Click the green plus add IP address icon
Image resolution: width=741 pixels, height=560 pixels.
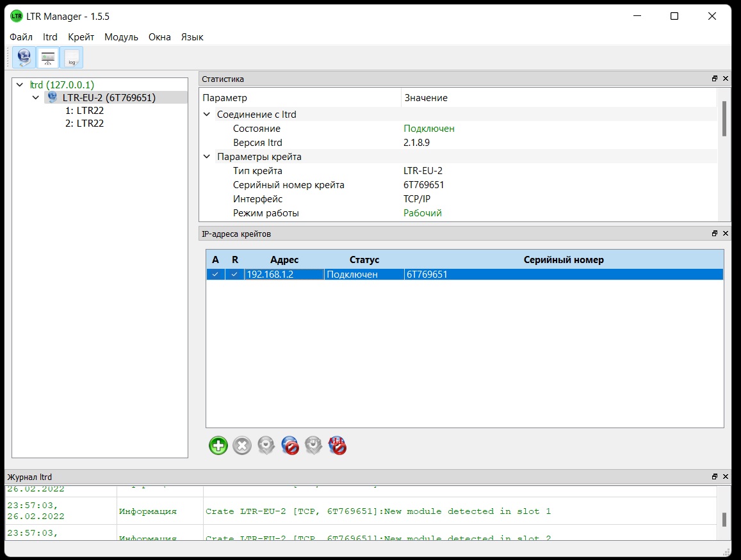click(x=218, y=445)
